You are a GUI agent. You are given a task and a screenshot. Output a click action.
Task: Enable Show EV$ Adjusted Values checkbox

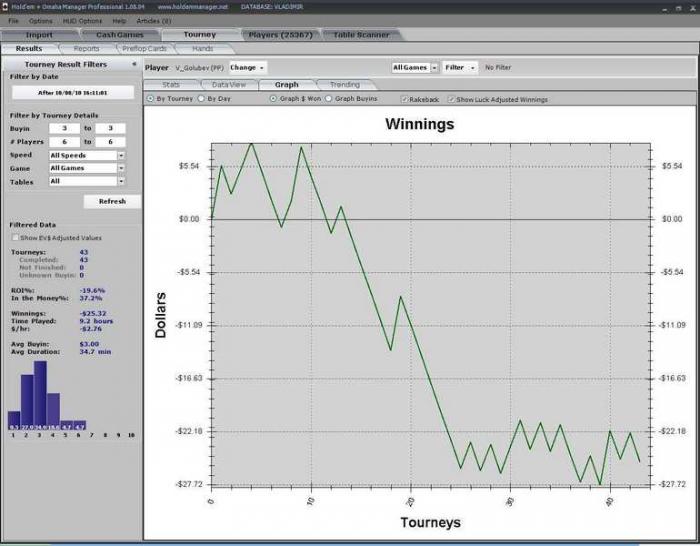pyautogui.click(x=15, y=238)
